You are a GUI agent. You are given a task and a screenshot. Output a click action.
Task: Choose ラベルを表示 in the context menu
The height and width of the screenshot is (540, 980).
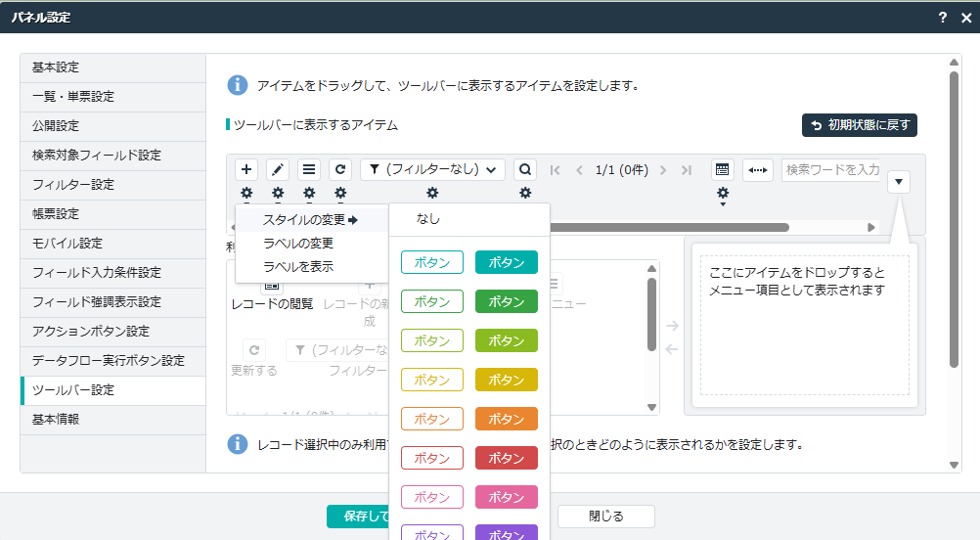click(298, 266)
